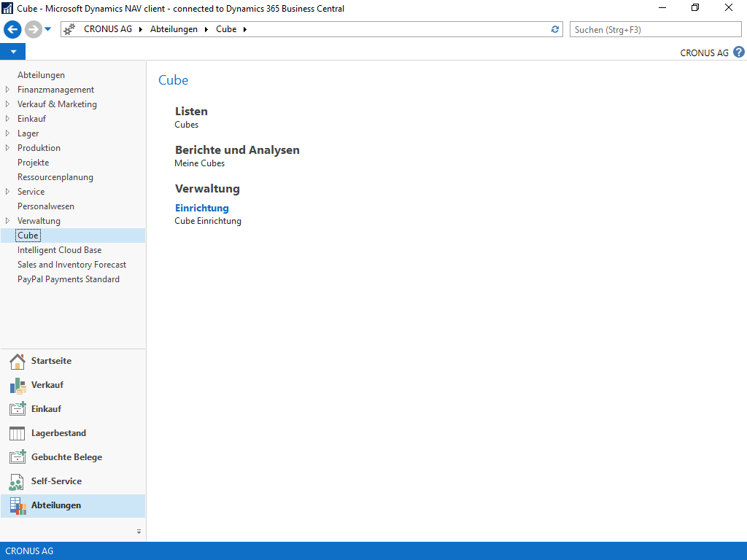
Task: Expand the Service tree node
Action: tap(7, 192)
